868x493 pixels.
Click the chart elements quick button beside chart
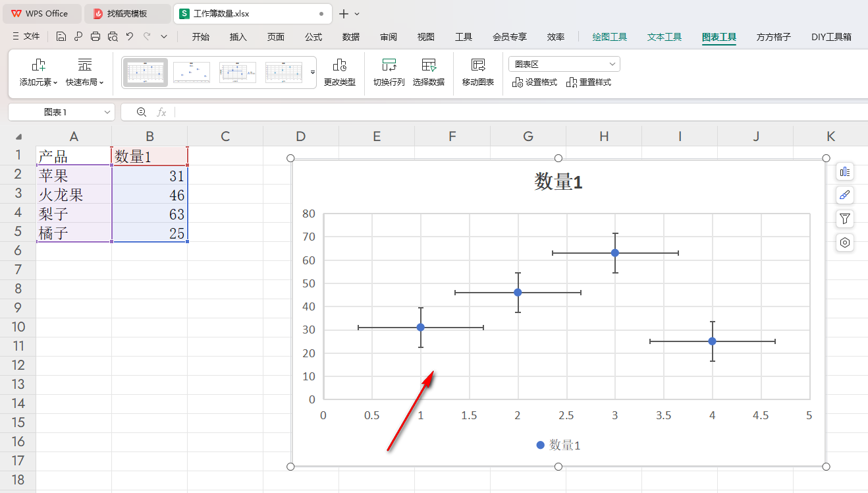[845, 172]
